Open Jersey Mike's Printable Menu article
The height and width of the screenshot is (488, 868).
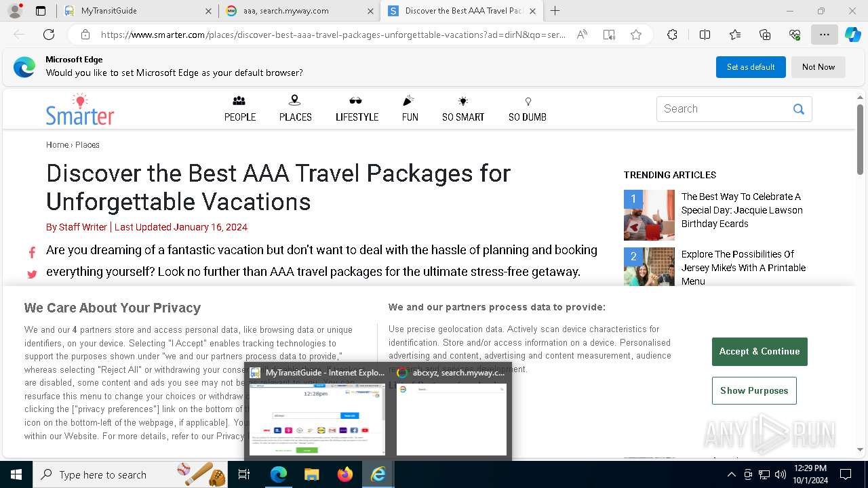[743, 268]
